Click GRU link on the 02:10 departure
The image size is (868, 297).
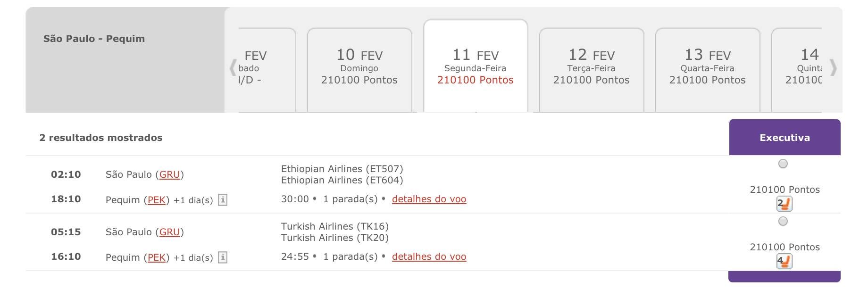click(170, 175)
